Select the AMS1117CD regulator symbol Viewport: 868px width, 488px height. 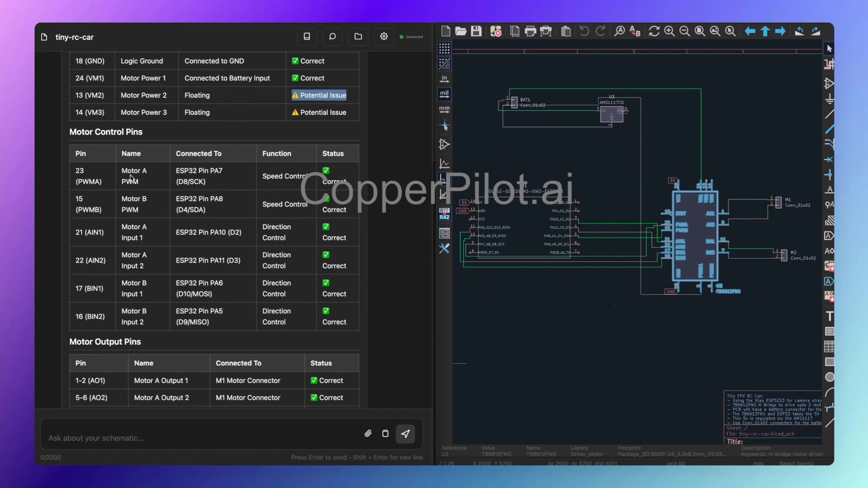tap(612, 114)
